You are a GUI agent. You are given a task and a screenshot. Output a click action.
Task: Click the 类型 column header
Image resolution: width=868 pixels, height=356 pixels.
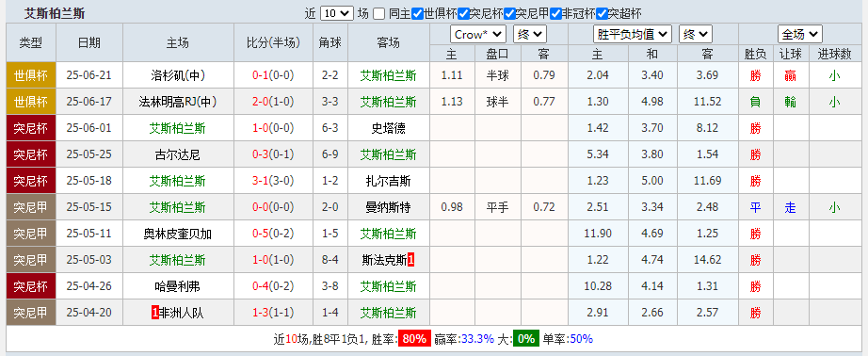(x=30, y=42)
